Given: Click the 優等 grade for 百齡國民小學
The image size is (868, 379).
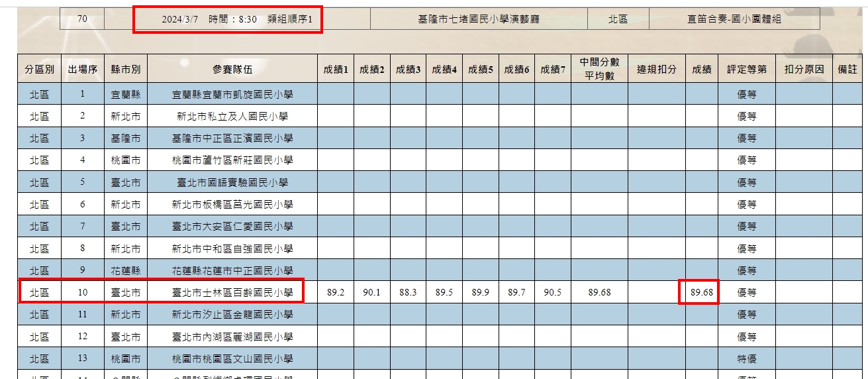Looking at the screenshot, I should pyautogui.click(x=747, y=292).
